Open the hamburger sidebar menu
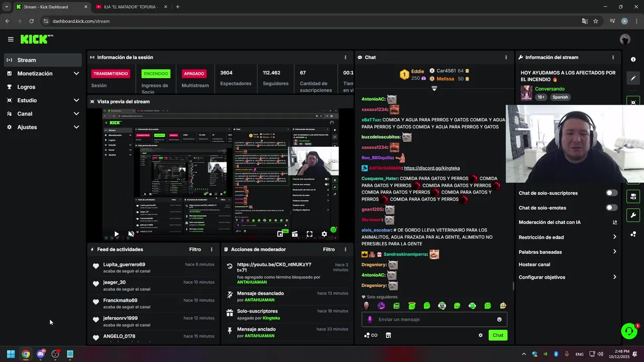This screenshot has width=644, height=362. pyautogui.click(x=11, y=39)
